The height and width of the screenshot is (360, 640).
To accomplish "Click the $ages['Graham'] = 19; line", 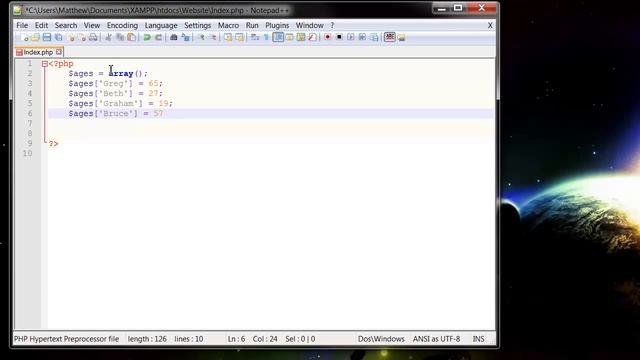I will (120, 103).
